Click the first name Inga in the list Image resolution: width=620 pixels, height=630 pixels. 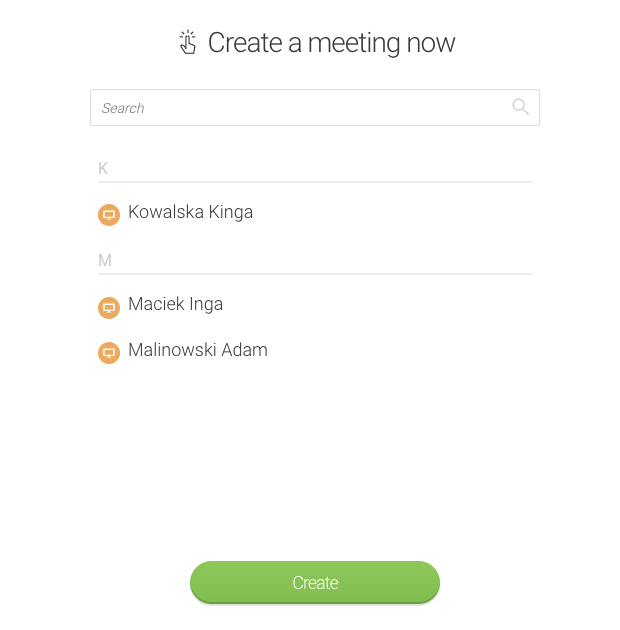206,305
